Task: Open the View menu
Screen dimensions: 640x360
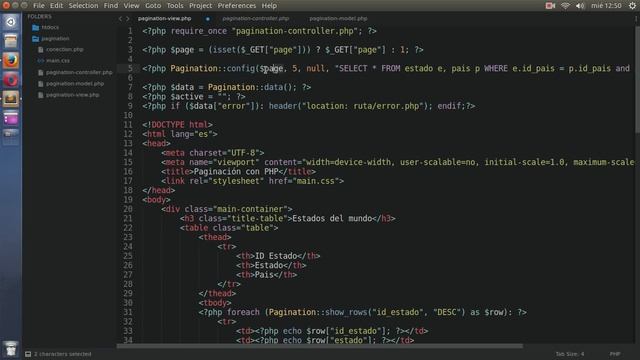Action: 131,6
